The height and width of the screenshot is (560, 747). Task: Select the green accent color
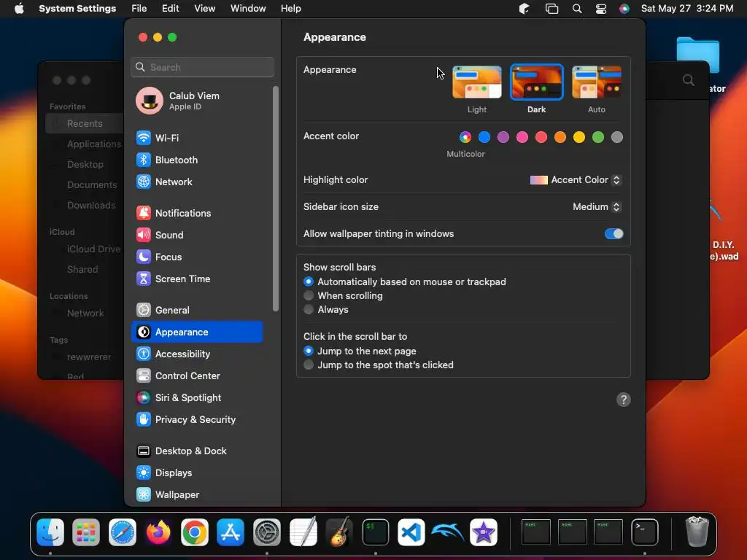tap(598, 137)
